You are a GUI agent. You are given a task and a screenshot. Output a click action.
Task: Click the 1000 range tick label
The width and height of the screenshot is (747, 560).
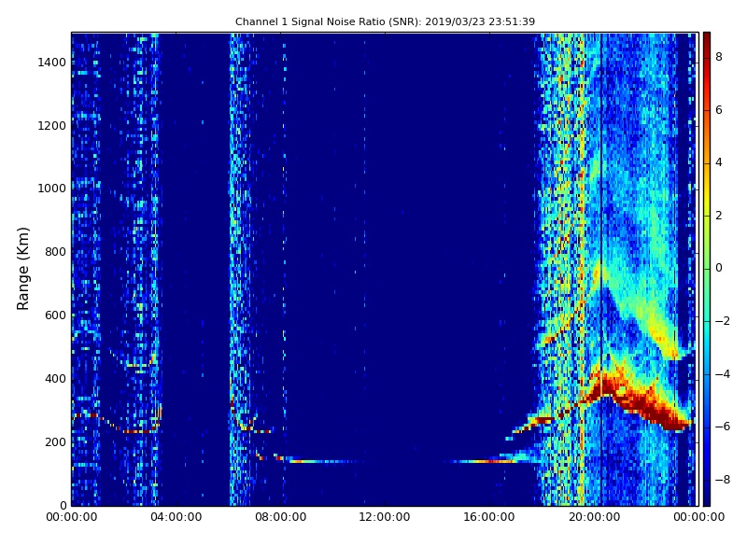tap(52, 189)
